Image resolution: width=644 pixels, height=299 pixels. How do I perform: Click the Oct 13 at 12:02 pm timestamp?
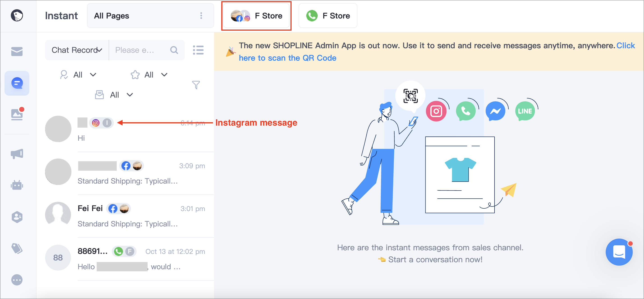pos(175,251)
